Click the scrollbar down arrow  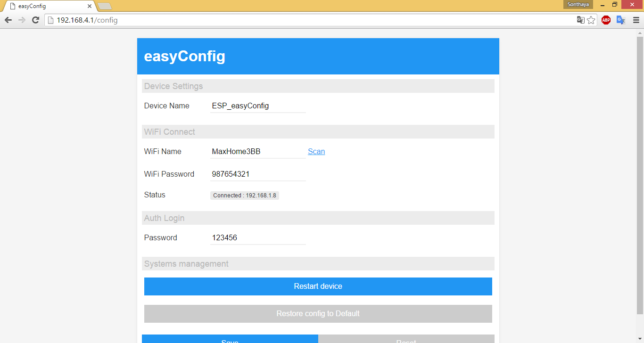tap(640, 339)
